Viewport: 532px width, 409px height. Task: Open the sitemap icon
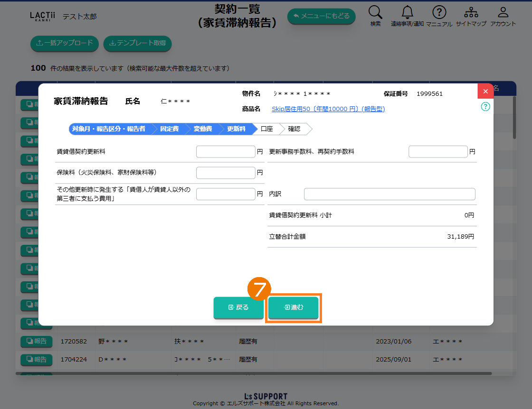click(471, 13)
